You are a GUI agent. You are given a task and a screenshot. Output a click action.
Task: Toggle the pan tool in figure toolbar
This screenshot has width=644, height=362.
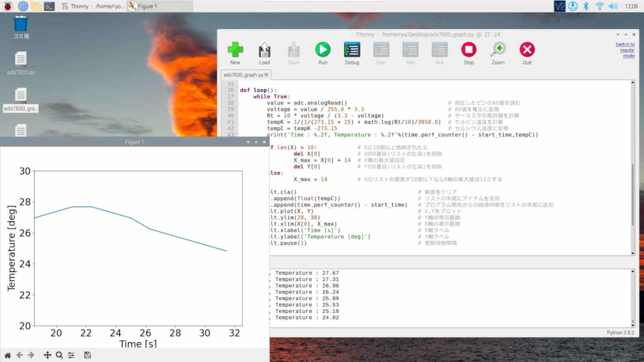point(47,355)
